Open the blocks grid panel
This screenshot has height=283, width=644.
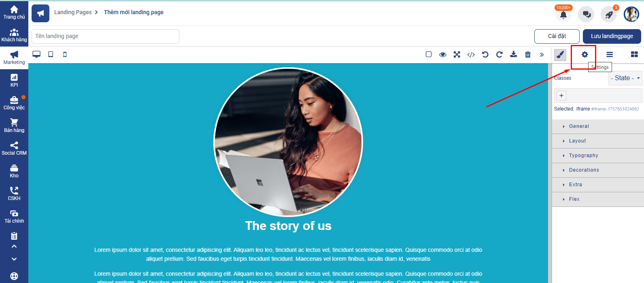634,55
